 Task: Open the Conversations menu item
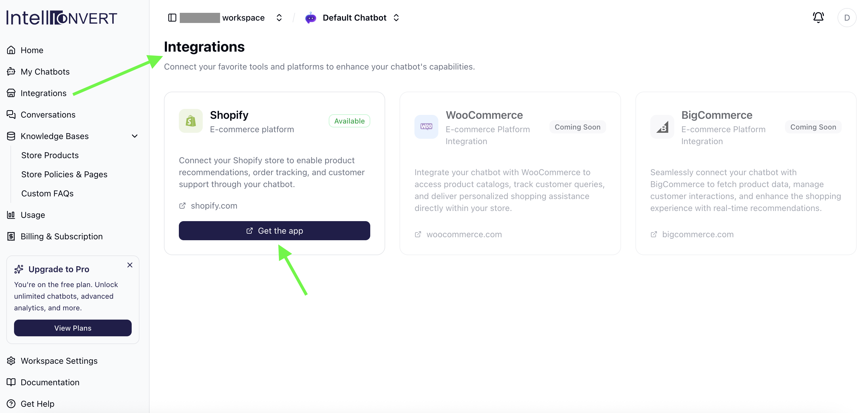point(48,115)
